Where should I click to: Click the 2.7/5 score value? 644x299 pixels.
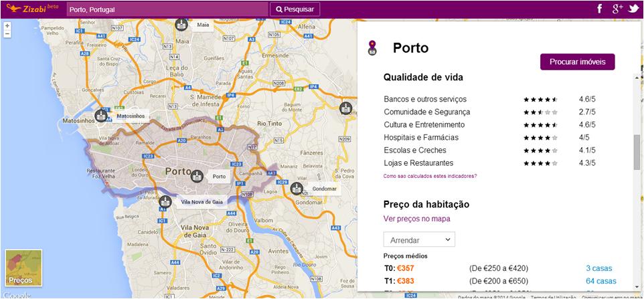pyautogui.click(x=587, y=112)
